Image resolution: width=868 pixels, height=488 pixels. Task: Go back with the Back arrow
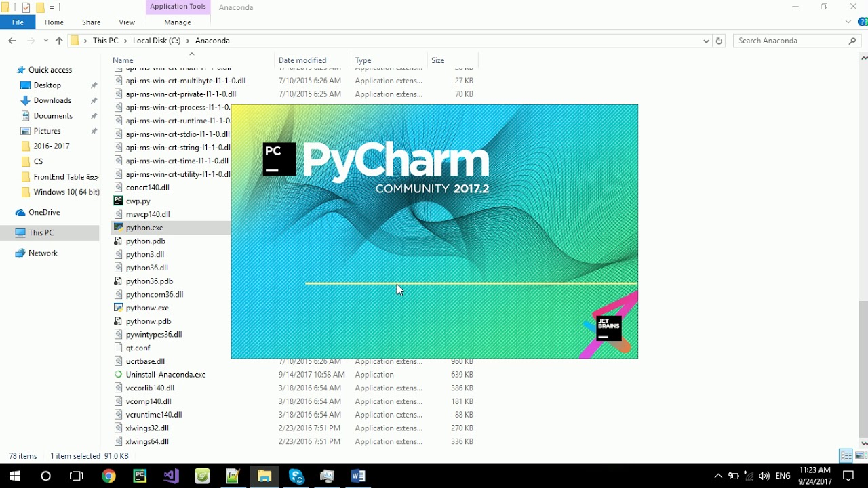12,41
